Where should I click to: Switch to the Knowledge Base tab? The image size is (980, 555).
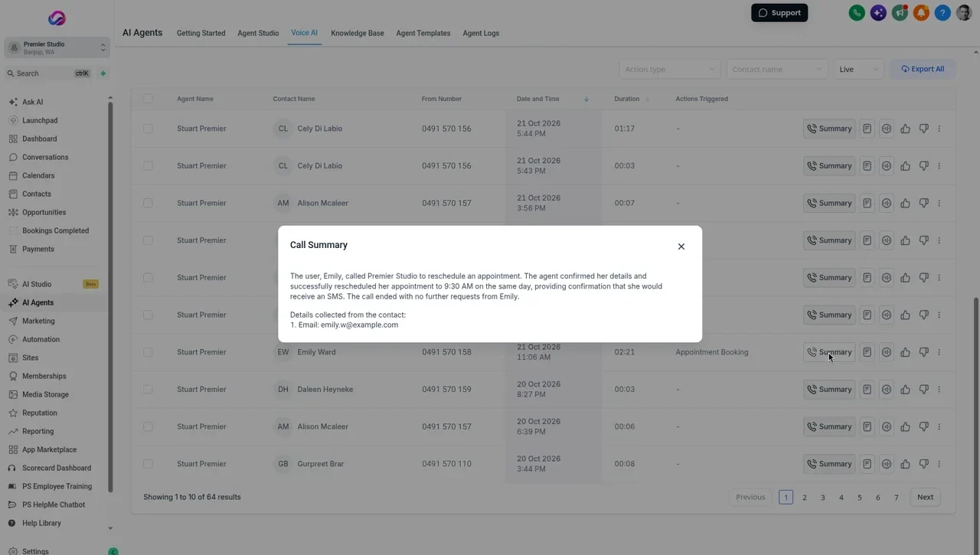tap(358, 33)
